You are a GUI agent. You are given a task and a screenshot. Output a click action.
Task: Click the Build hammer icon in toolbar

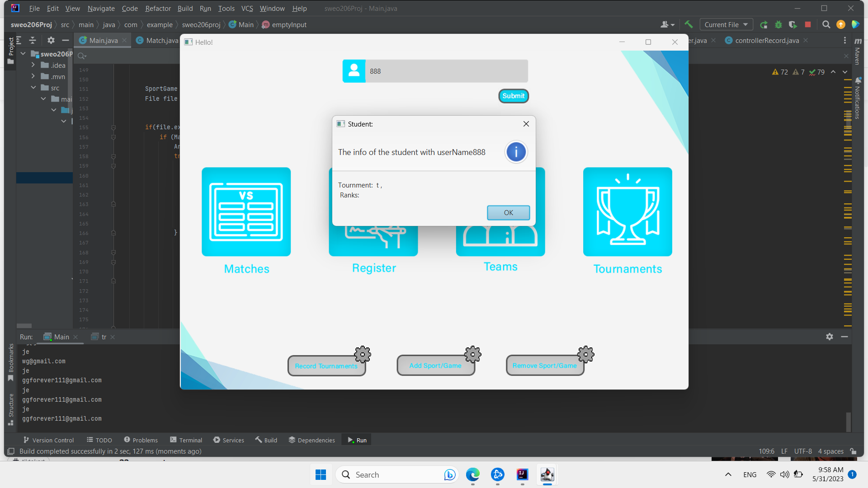click(x=689, y=24)
